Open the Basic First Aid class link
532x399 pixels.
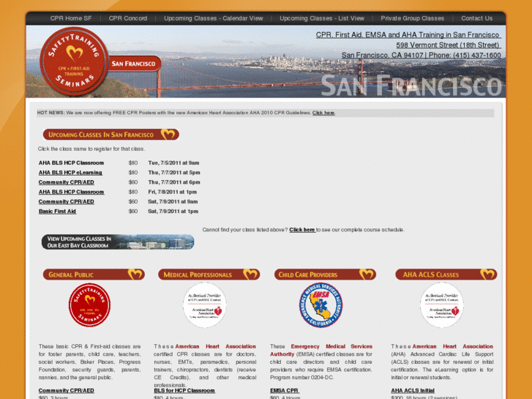(57, 212)
